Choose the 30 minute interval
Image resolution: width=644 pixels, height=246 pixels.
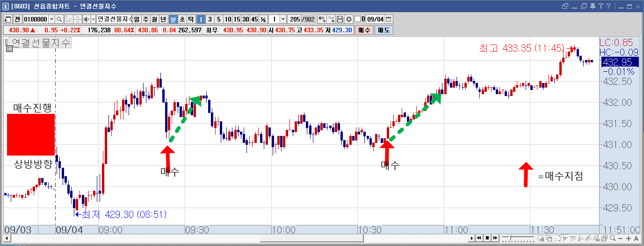click(x=246, y=19)
